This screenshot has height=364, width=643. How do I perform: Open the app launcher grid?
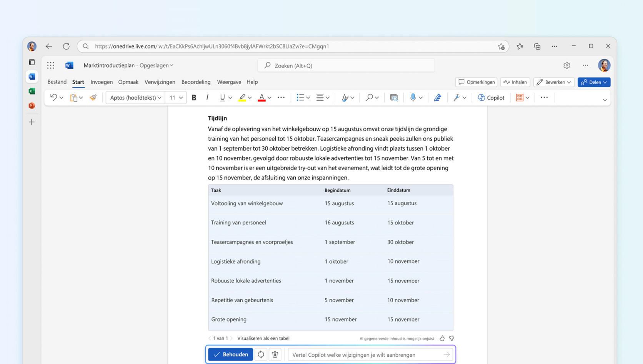pos(51,65)
